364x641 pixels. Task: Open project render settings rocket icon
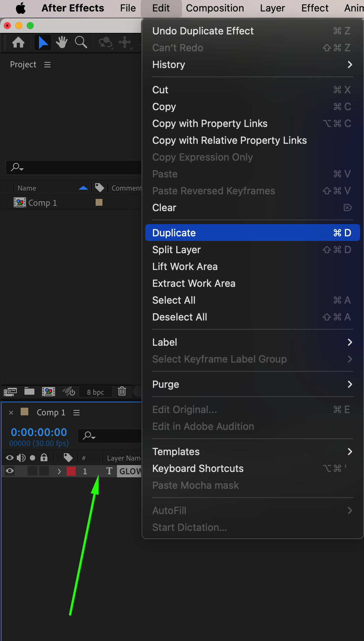68,391
